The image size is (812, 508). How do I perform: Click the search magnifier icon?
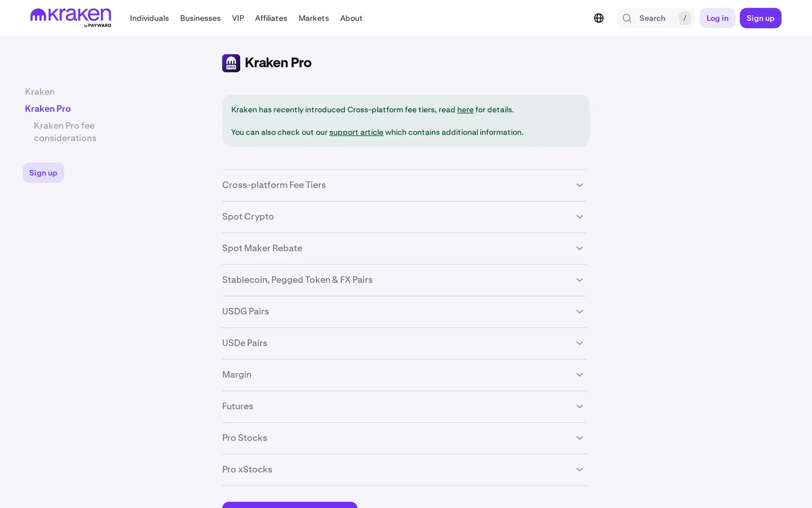point(627,18)
